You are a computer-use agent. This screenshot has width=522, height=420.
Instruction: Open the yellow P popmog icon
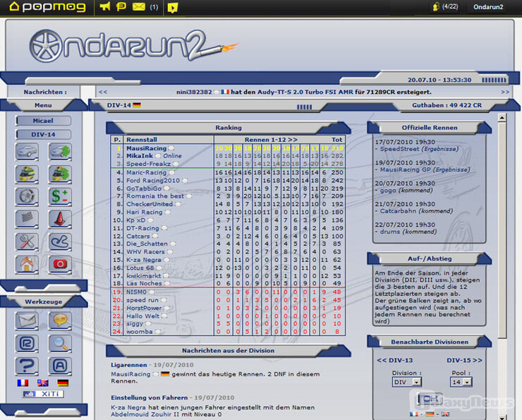click(x=121, y=6)
